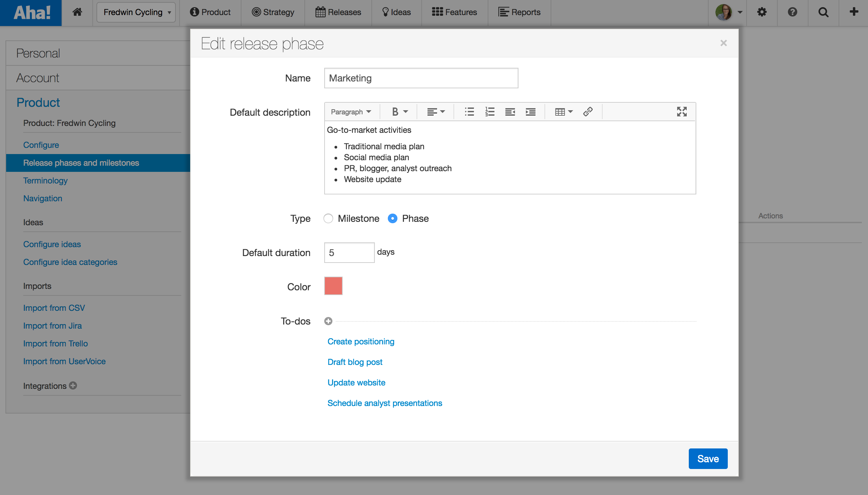This screenshot has width=868, height=495.
Task: Select the Phase radio button
Action: (x=393, y=218)
